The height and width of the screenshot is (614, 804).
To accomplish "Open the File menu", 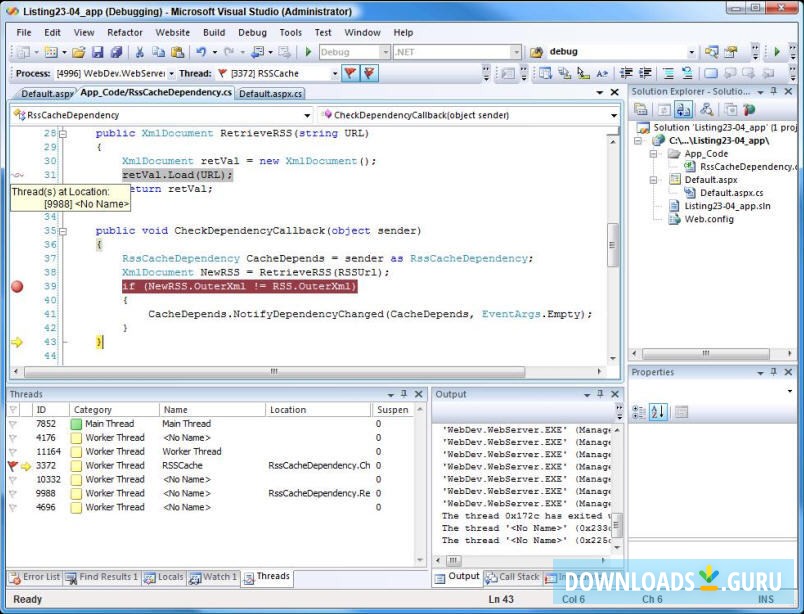I will [x=24, y=32].
